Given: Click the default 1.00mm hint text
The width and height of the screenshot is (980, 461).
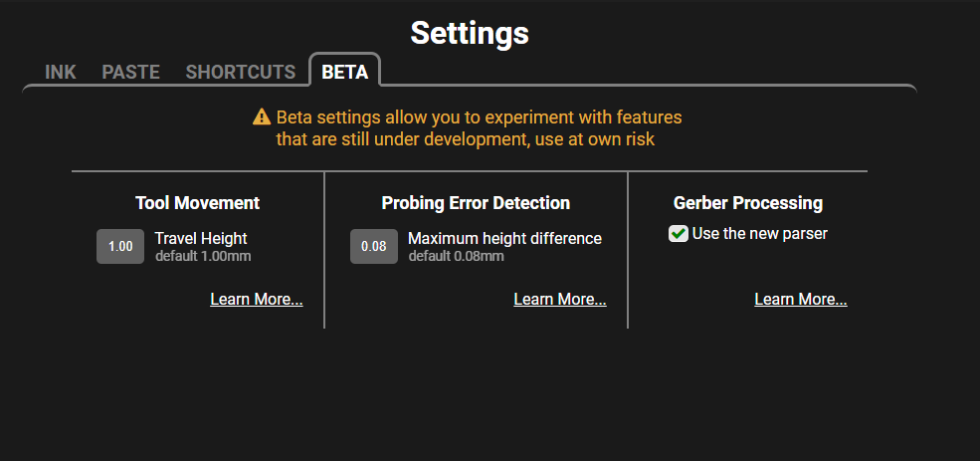Looking at the screenshot, I should pos(203,256).
